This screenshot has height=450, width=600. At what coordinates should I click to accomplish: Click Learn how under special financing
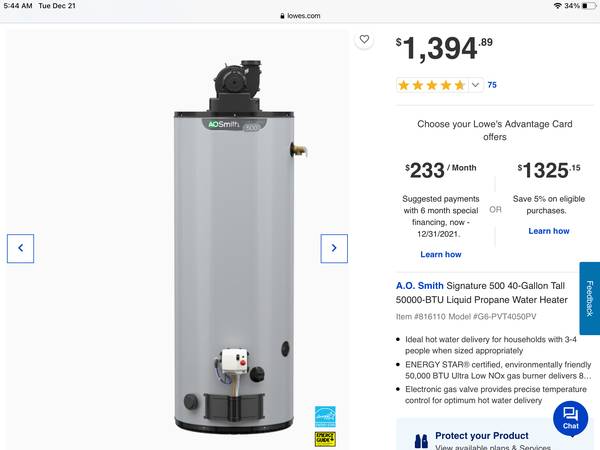coord(441,254)
